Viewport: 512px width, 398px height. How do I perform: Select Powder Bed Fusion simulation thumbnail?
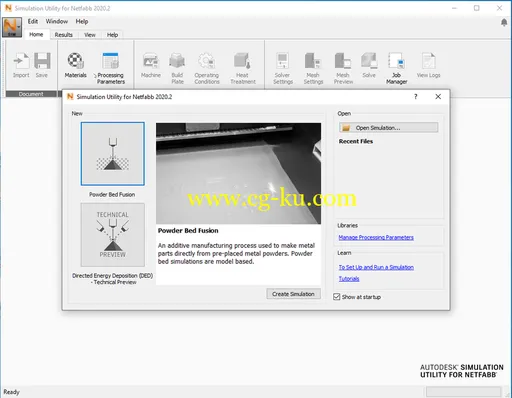coord(113,154)
